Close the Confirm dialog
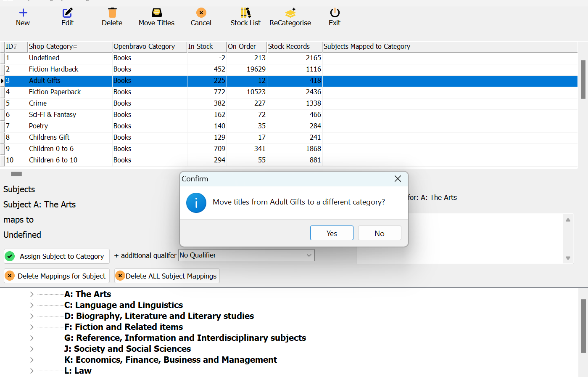 (x=398, y=179)
